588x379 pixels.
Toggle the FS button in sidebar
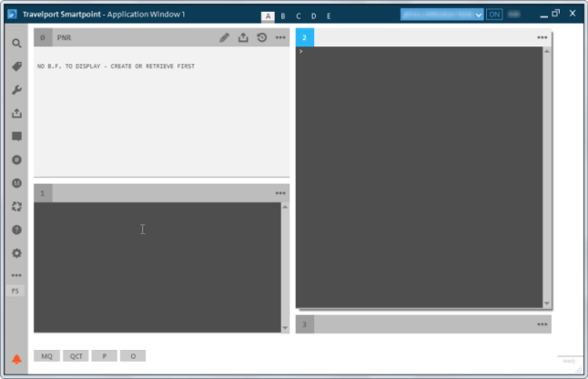(15, 291)
